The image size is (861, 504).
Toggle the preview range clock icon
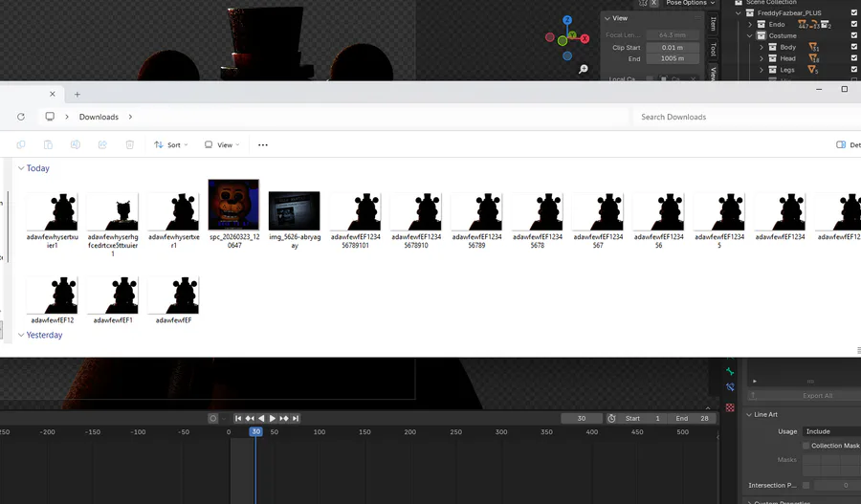(611, 418)
